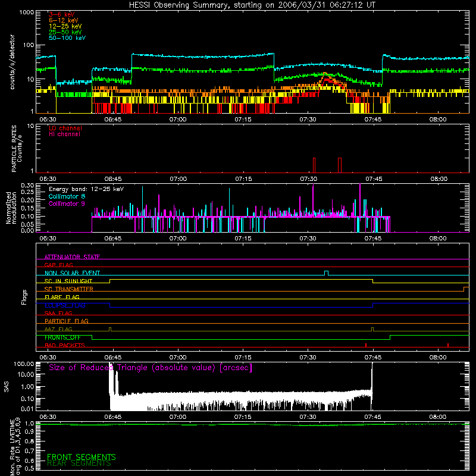This screenshot has height=476, width=476.
Task: Click the 06:45 time label under particle rates panel
Action: 113,179
